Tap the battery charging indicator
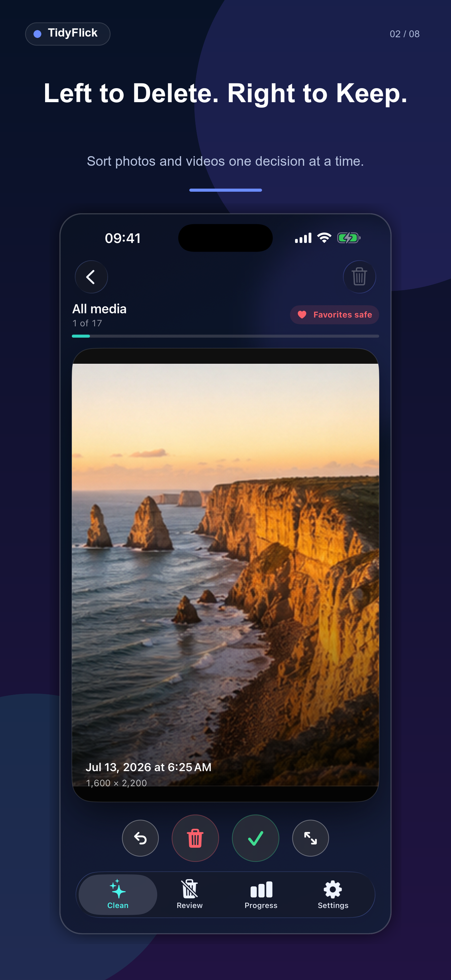 [x=349, y=238]
